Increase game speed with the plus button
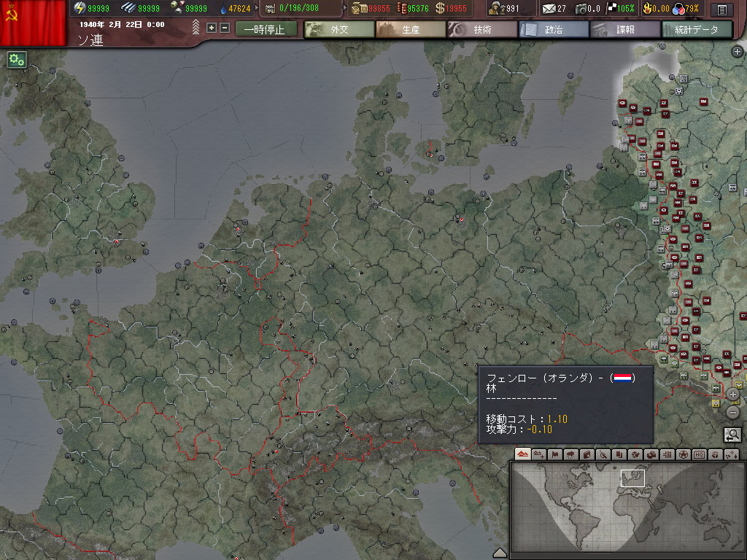The height and width of the screenshot is (560, 747). [212, 28]
